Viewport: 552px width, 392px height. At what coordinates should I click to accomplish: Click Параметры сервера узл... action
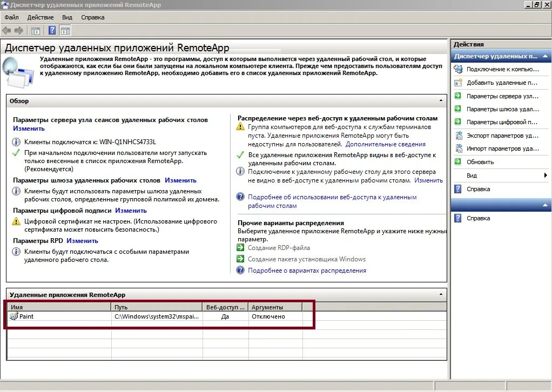click(502, 96)
